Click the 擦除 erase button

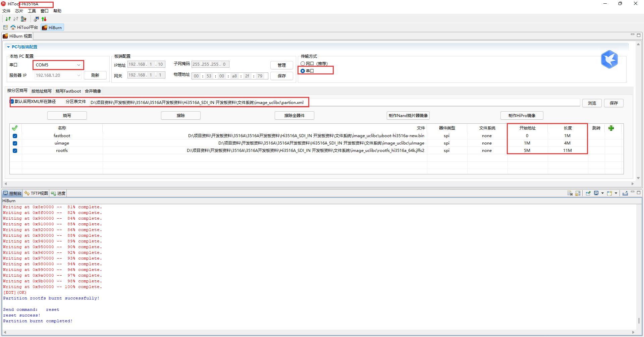[x=181, y=116]
